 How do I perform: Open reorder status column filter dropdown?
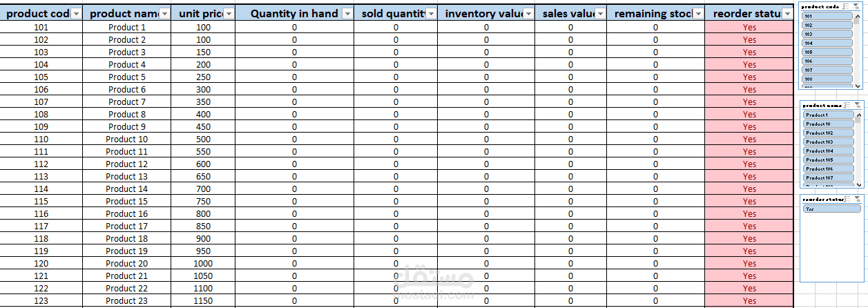click(x=787, y=14)
